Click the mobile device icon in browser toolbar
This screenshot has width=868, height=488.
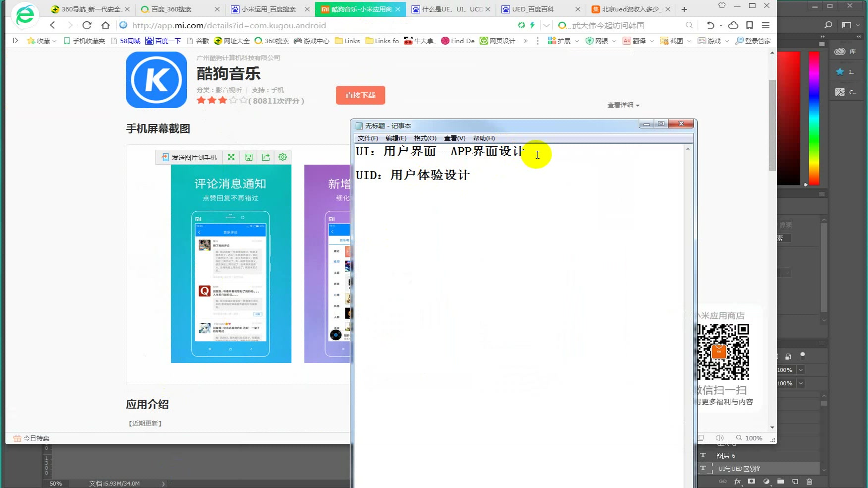click(750, 25)
